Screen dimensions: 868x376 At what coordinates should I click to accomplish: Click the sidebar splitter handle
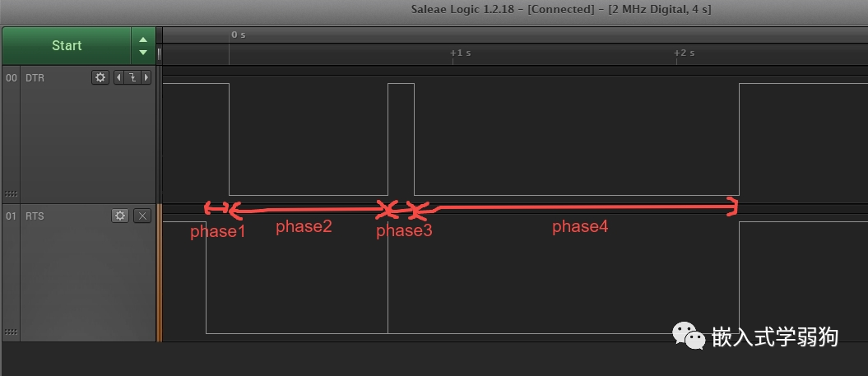(160, 53)
